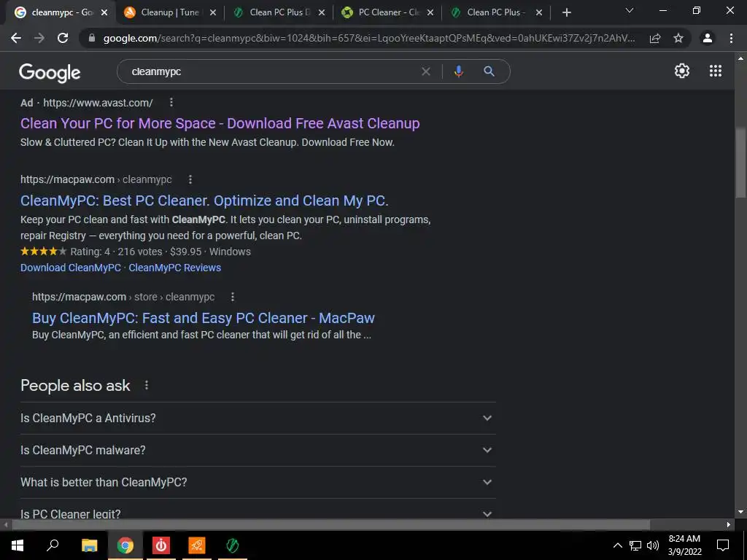Open Chrome three-dot menu
Image resolution: width=747 pixels, height=560 pixels.
731,38
